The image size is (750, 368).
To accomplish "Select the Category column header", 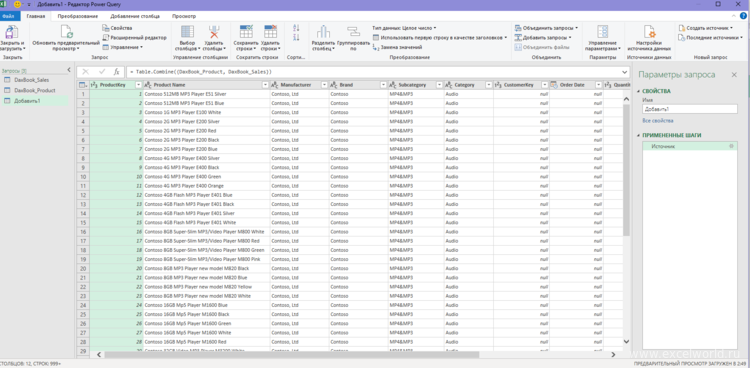I will [464, 85].
